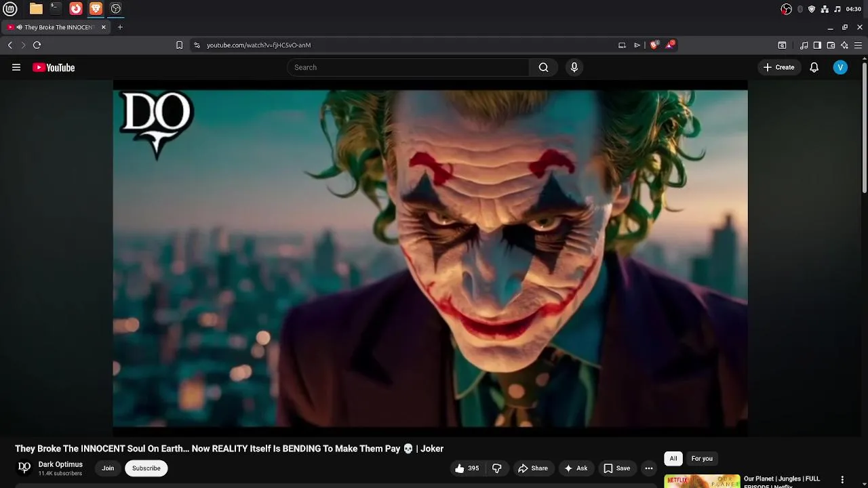
Task: Open the Files folder in the panel
Action: point(36,9)
